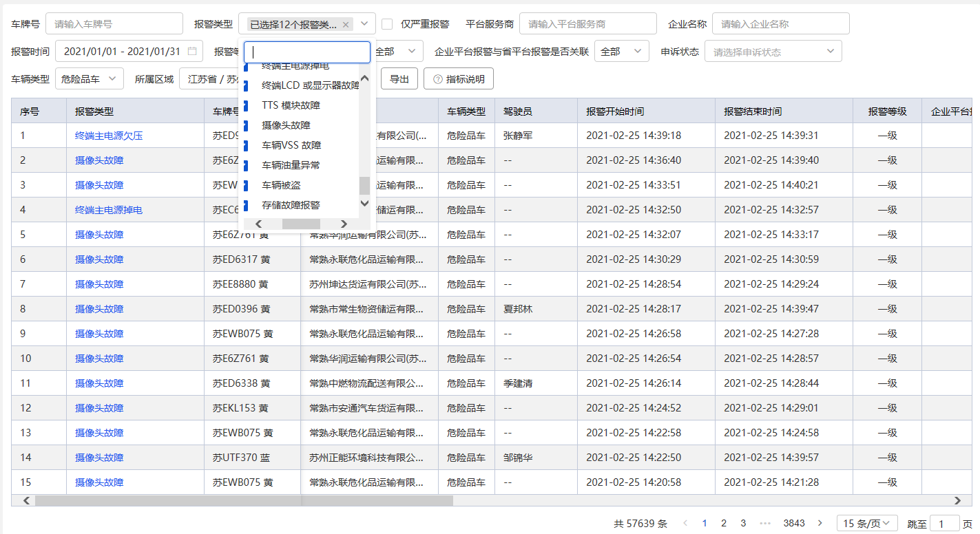Click the 跳至 page number input
The image size is (980, 534).
tap(945, 523)
